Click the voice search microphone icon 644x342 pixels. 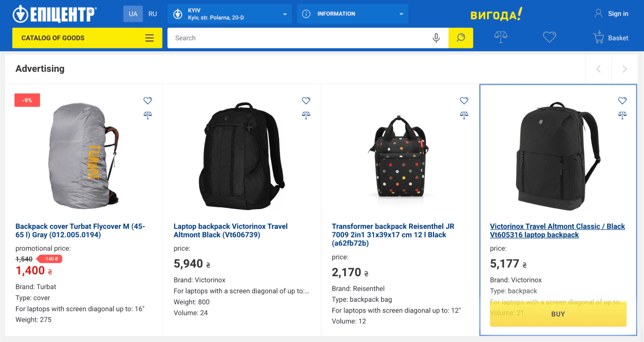click(x=436, y=38)
